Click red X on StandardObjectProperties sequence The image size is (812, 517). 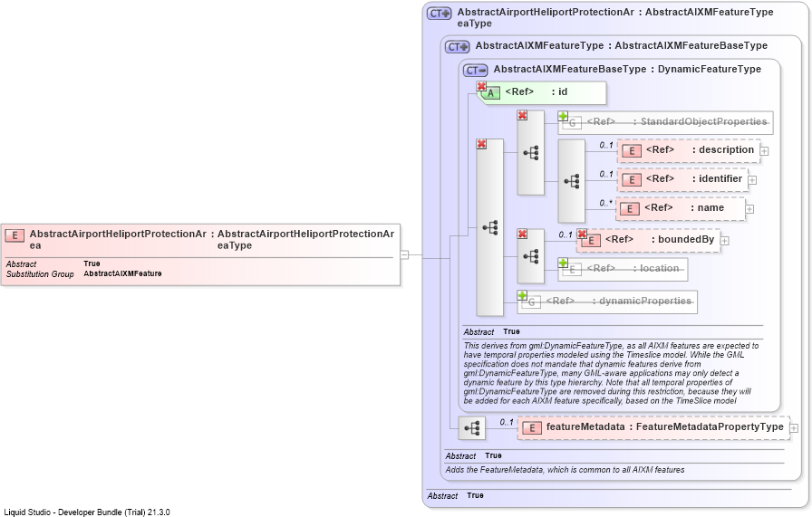pyautogui.click(x=523, y=115)
